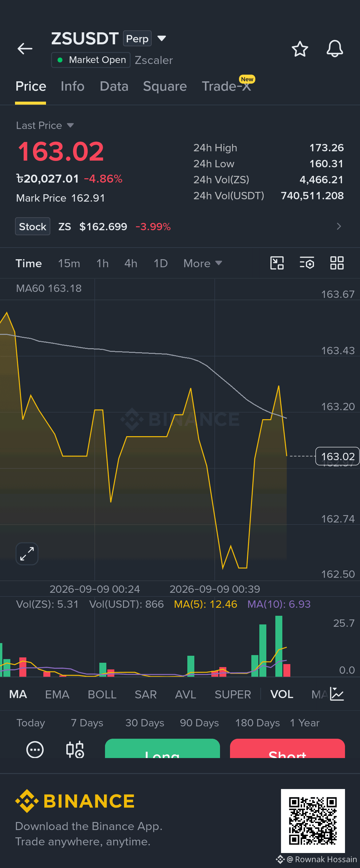Add ZSUSDT to favorites with star icon
Image resolution: width=360 pixels, height=868 pixels.
300,49
